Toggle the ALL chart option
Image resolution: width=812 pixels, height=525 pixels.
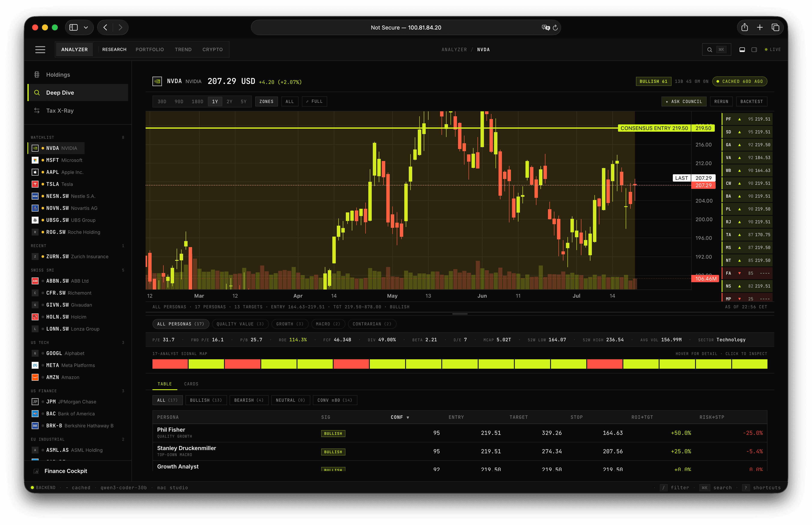[x=290, y=101]
